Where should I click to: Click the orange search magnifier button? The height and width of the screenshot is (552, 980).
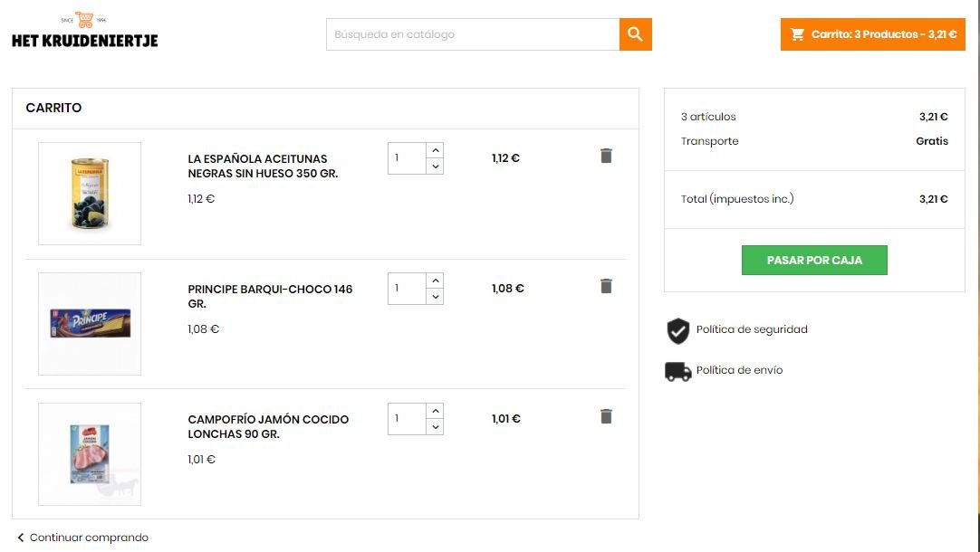[x=635, y=34]
